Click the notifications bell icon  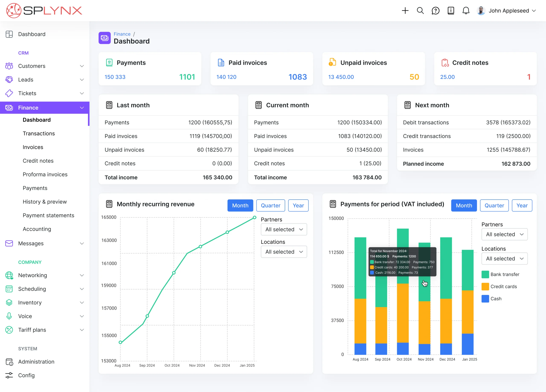(x=466, y=11)
